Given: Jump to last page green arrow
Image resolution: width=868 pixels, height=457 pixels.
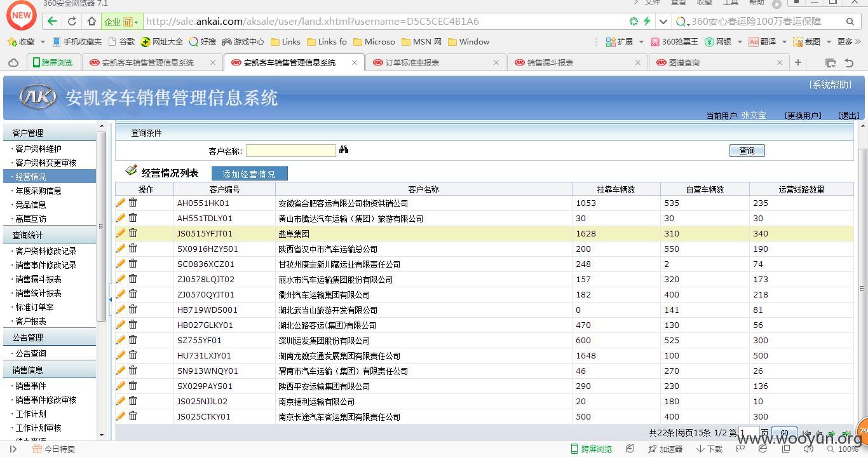Looking at the screenshot, I should point(846,433).
